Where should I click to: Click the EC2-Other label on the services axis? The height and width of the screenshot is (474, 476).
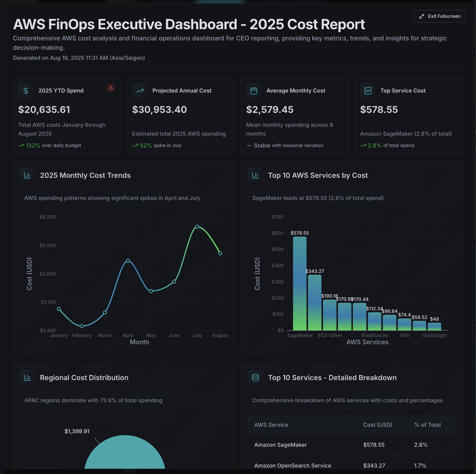(x=330, y=335)
